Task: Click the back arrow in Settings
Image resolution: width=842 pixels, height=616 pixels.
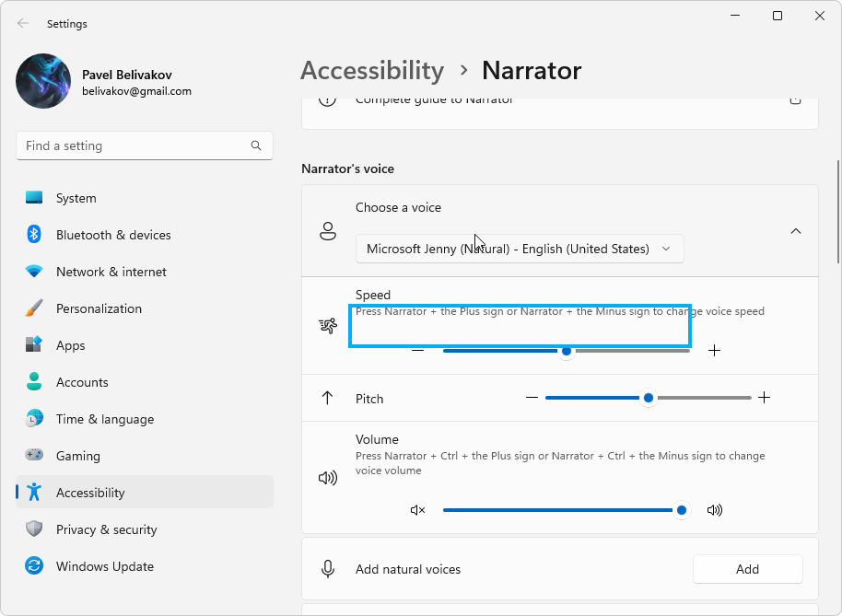Action: [x=22, y=23]
